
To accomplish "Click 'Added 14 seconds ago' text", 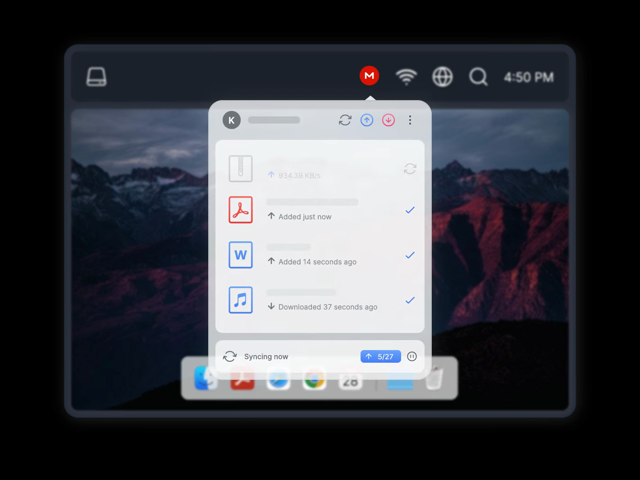I will (x=317, y=262).
